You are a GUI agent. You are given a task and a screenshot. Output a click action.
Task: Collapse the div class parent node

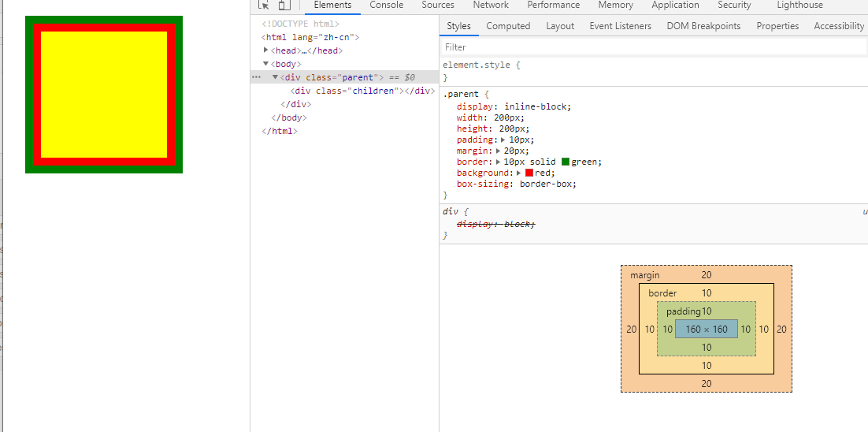click(x=275, y=77)
